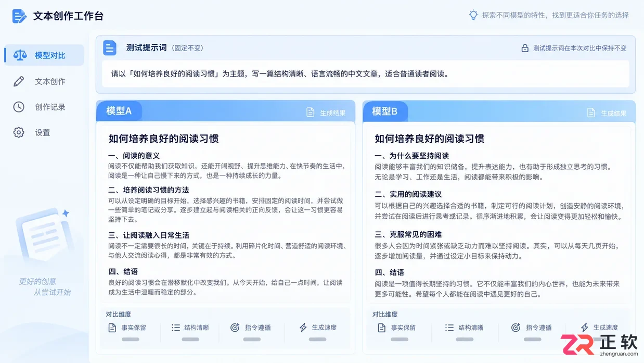This screenshot has width=644, height=363.
Task: Click 指令遵循 target icon under 模型A
Action: pyautogui.click(x=235, y=328)
